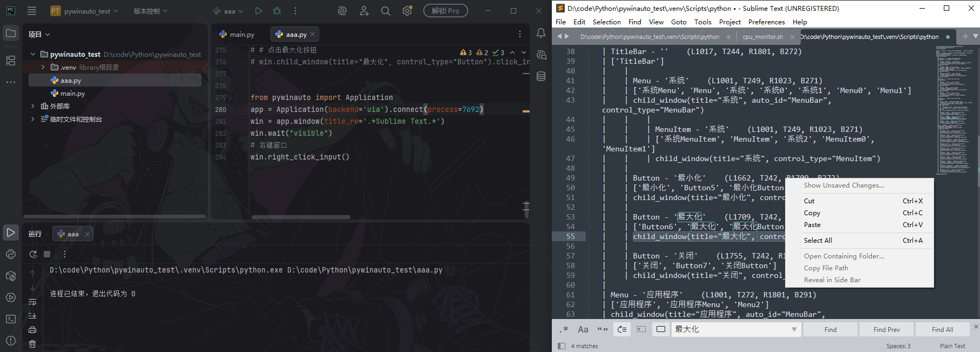Toggle soft-wrap in Run console
Image resolution: width=980 pixels, height=352 pixels.
(32, 302)
